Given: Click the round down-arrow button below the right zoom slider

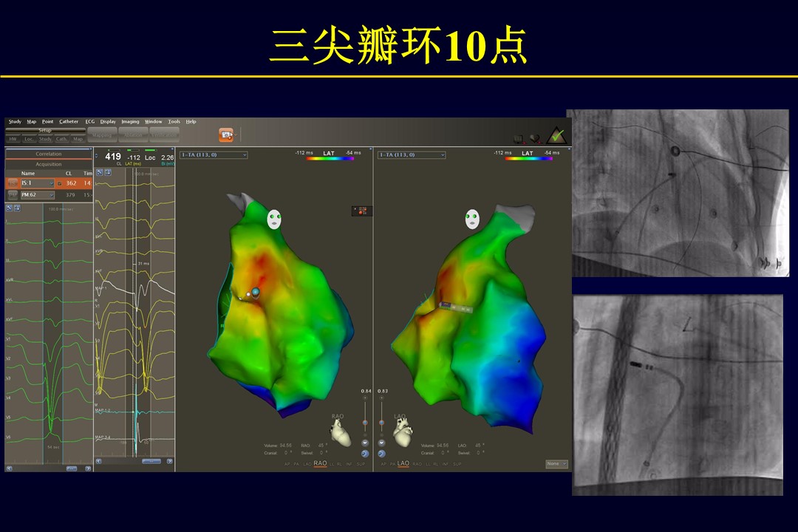Looking at the screenshot, I should [382, 443].
